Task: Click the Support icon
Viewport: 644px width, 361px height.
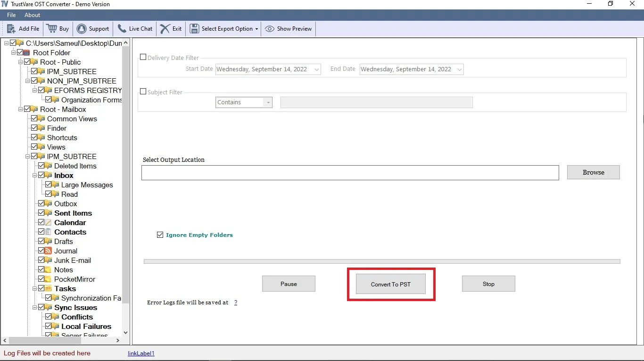Action: coord(82,28)
